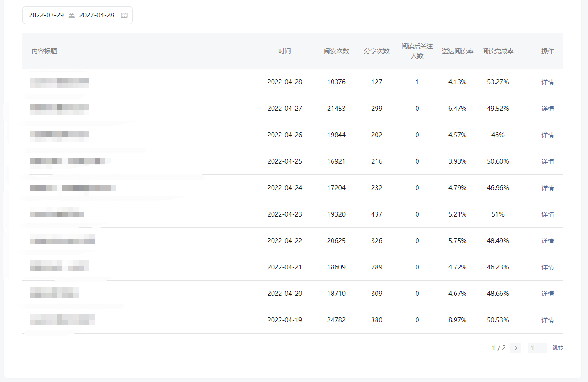Click the calendar icon in date range picker
The width and height of the screenshot is (588, 382).
(124, 15)
